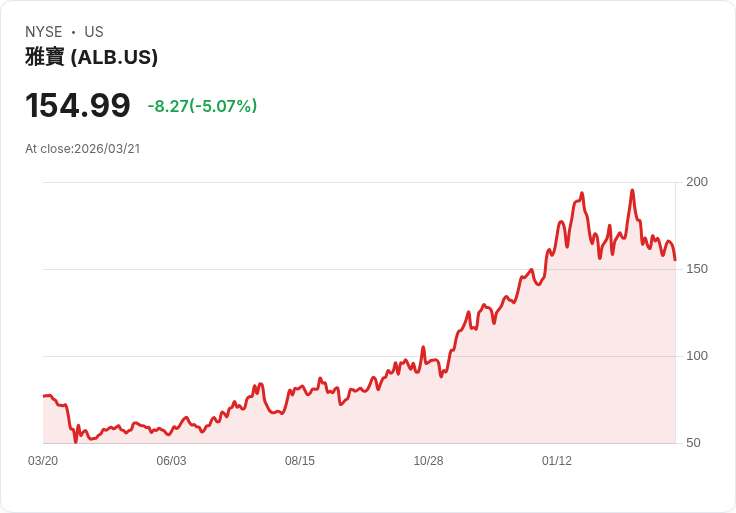Click the 154.99 closing price
The height and width of the screenshot is (513, 736).
pos(78,106)
